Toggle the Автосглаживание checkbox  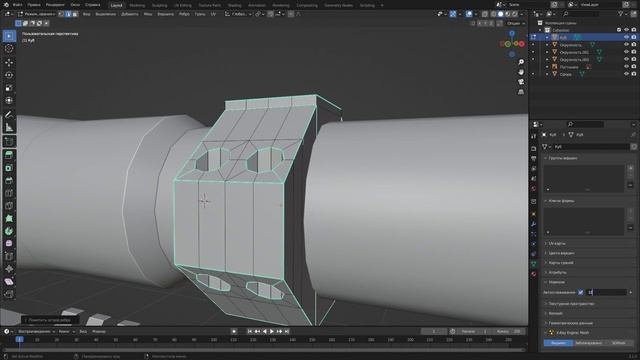[x=580, y=292]
